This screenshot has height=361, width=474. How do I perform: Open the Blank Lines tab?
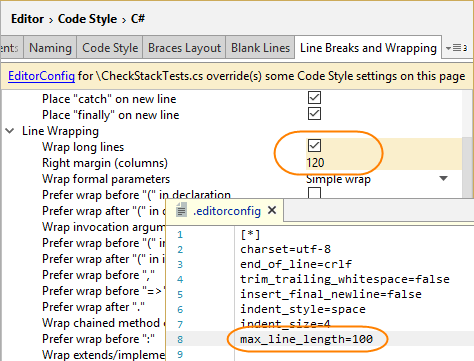click(260, 48)
